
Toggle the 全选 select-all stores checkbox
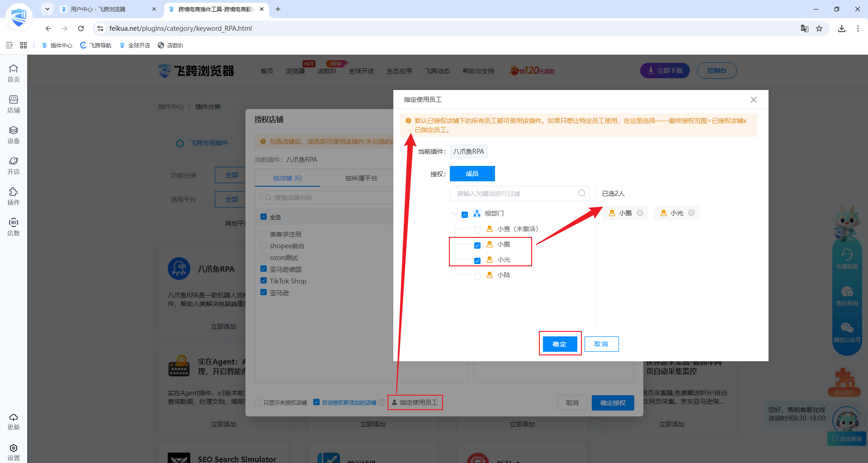click(x=264, y=217)
